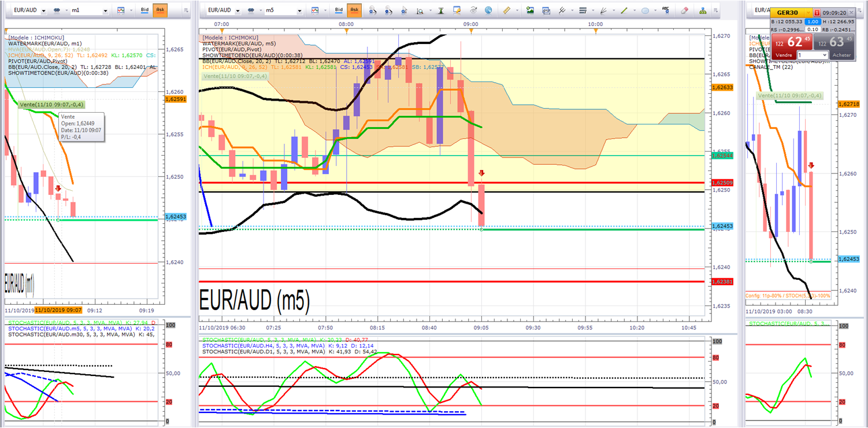Click the zoom out icon in m5 toolbar
This screenshot has height=428, width=868.
coord(389,10)
